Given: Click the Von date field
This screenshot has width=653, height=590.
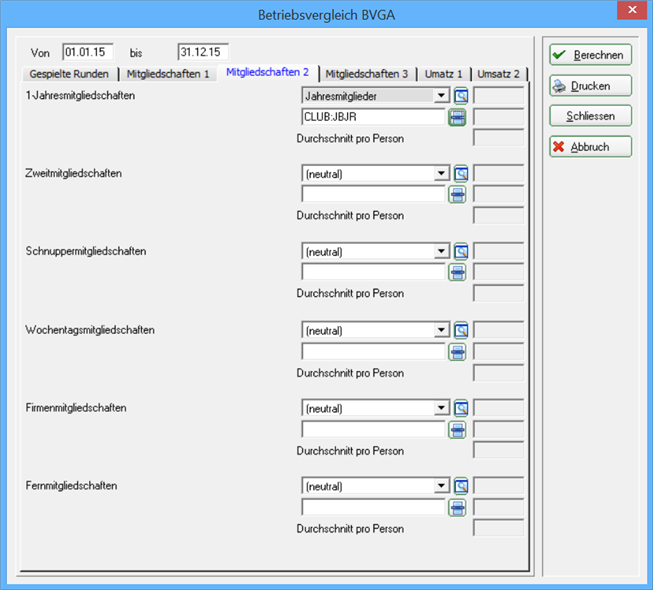Looking at the screenshot, I should [x=88, y=52].
